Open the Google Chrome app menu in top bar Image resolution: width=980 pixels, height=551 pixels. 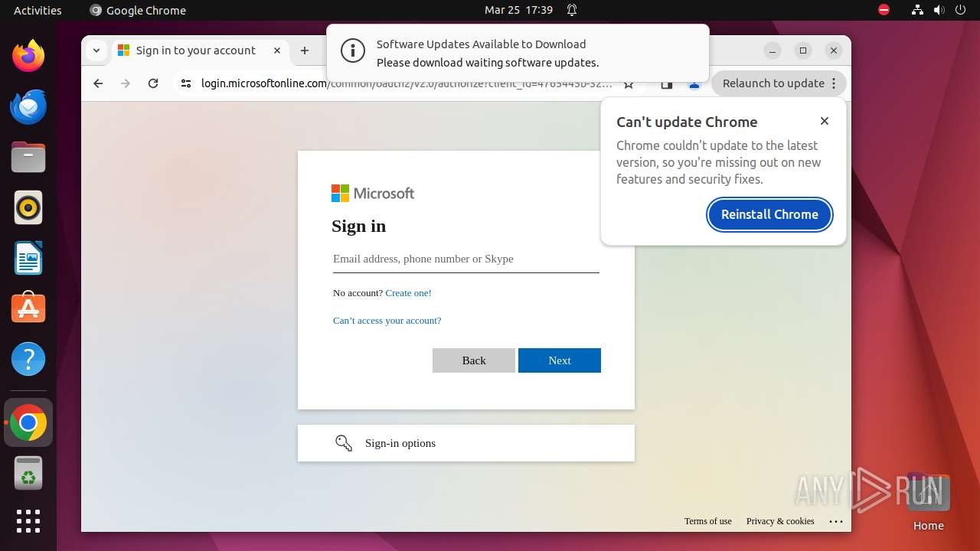pos(138,10)
